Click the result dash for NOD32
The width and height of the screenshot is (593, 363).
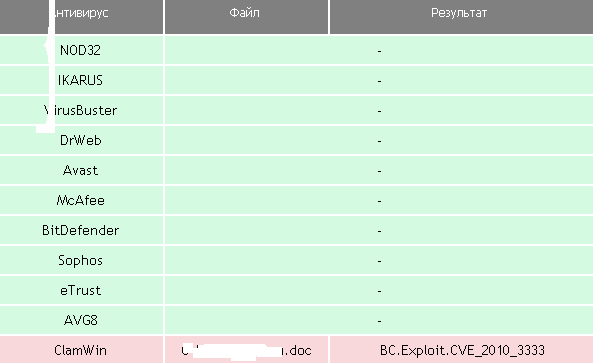click(x=379, y=51)
